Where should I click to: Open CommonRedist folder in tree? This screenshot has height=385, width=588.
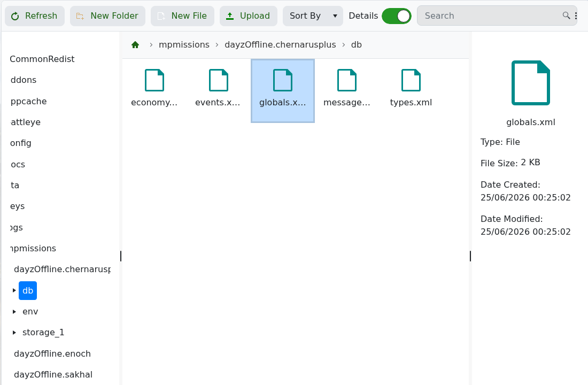click(42, 59)
